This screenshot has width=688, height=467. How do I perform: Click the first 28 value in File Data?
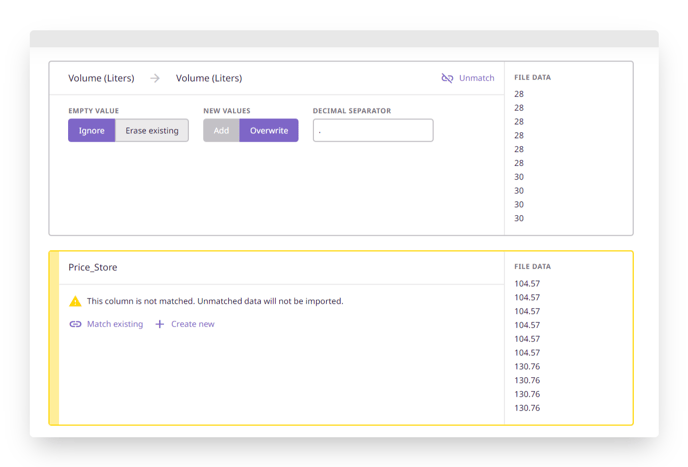(519, 94)
